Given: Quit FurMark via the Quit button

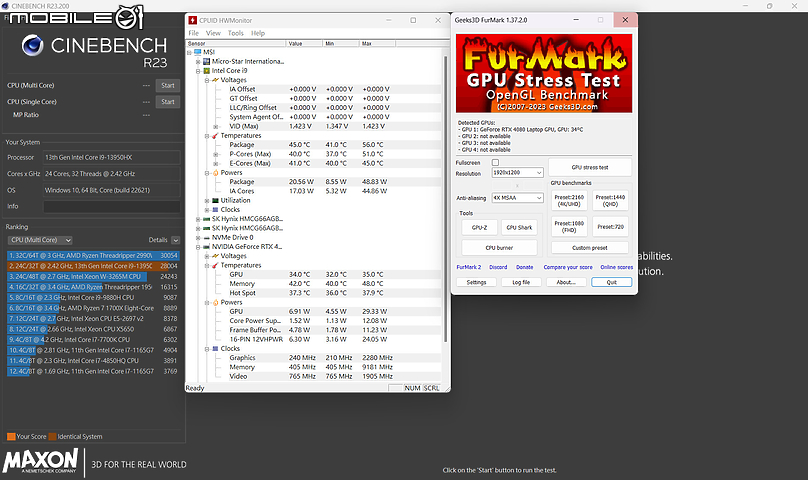Looking at the screenshot, I should 612,283.
